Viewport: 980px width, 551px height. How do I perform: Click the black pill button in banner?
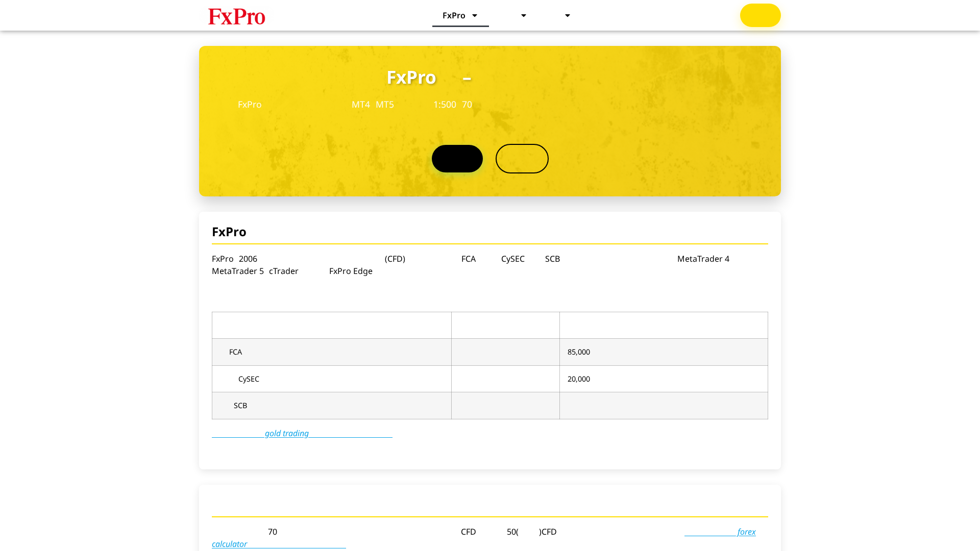pyautogui.click(x=457, y=158)
